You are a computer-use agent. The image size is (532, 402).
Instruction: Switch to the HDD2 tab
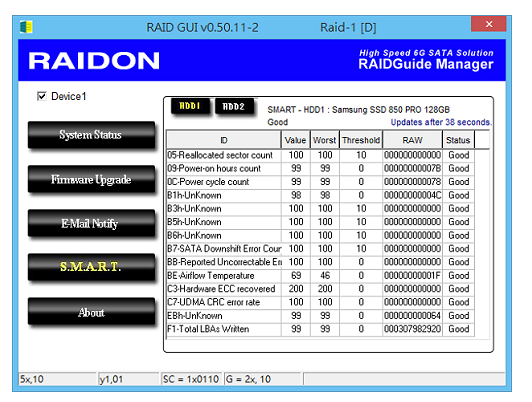point(234,107)
